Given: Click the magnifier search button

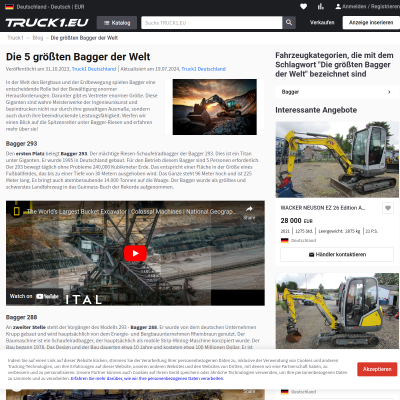Looking at the screenshot, I should coord(289,23).
